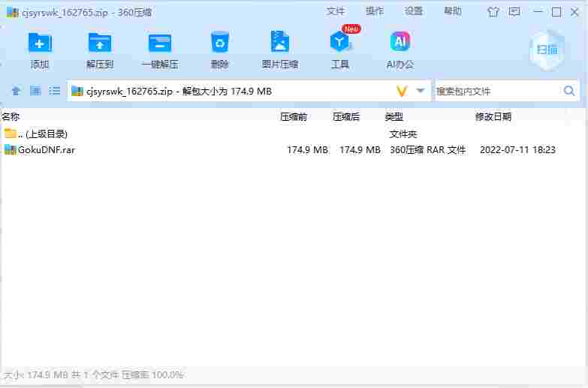Screen dimensions: 588x388
Task: Minimize the 360压缩 window
Action: [538, 12]
